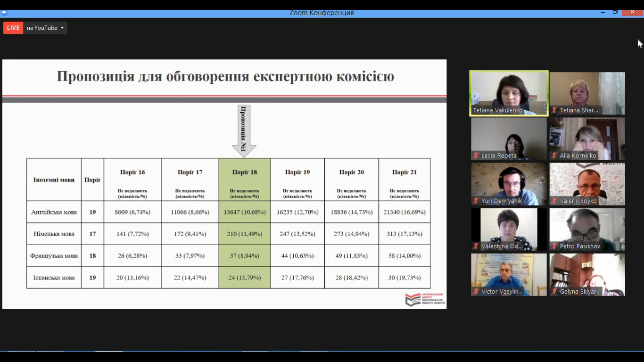Click the 'Іспанська мова' row label

pyautogui.click(x=54, y=278)
